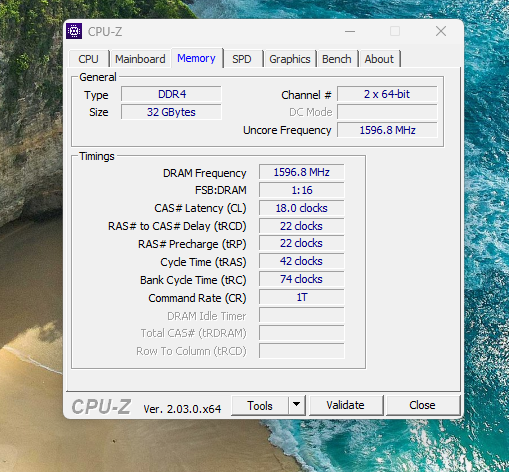Click the tRC 74 clocks value
Image resolution: width=509 pixels, height=472 pixels.
click(302, 279)
